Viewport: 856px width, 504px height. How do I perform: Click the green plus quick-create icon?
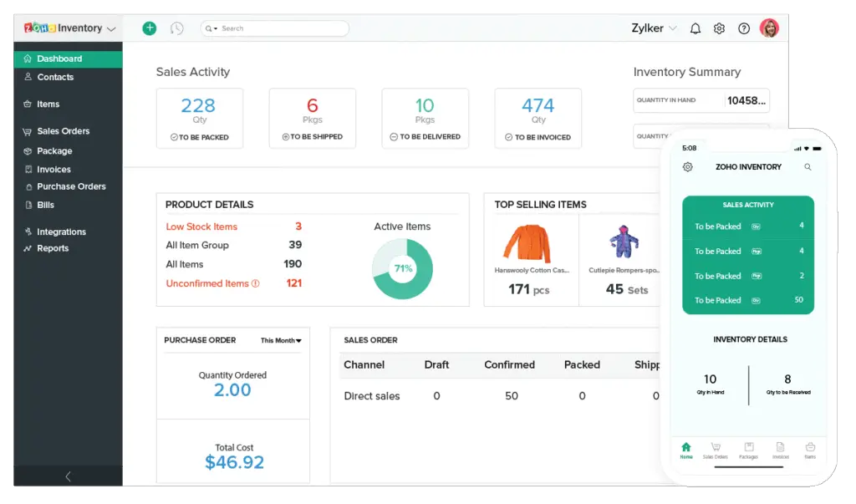149,28
